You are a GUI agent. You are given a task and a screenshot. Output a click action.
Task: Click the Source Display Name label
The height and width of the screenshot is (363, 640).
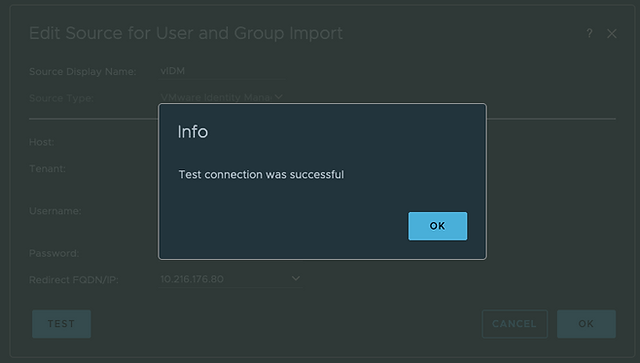coord(82,71)
